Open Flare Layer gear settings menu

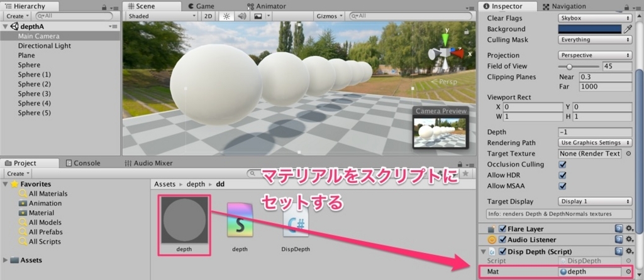click(629, 229)
